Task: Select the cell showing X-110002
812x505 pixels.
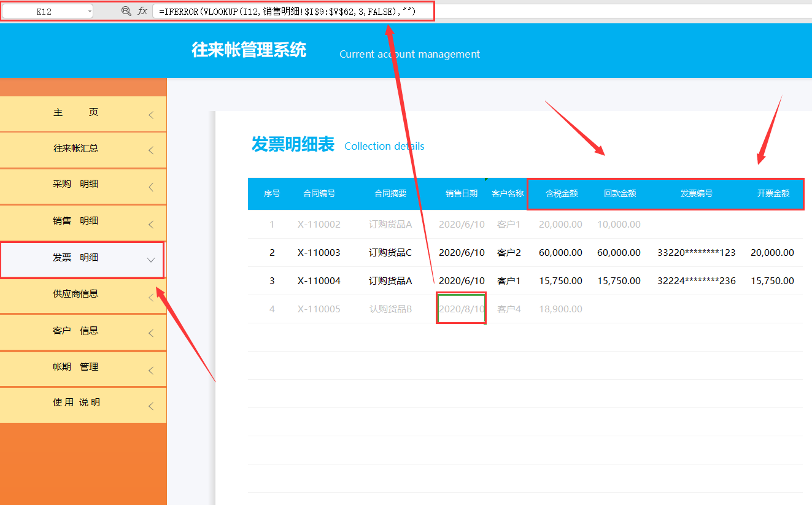Action: (x=319, y=224)
